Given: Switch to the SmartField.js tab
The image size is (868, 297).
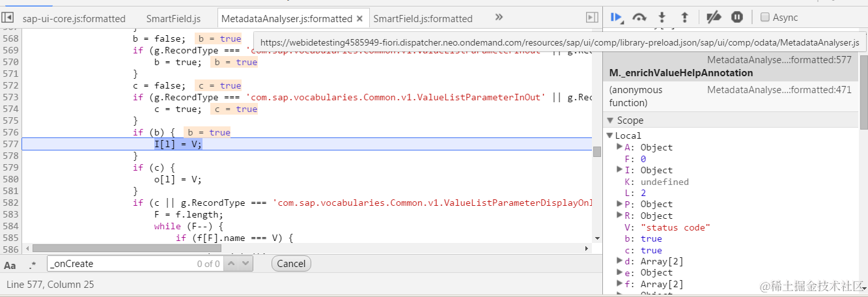Looking at the screenshot, I should 173,18.
